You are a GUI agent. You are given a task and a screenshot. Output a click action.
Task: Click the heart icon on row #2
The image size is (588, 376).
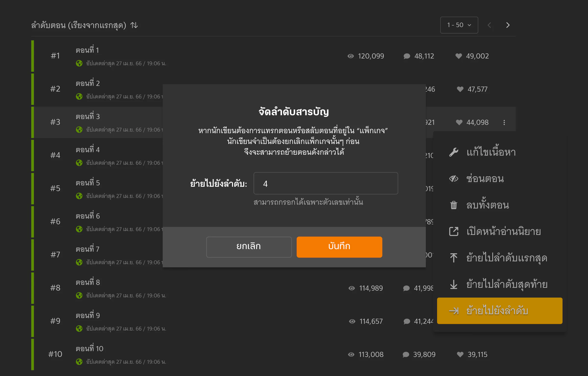460,89
